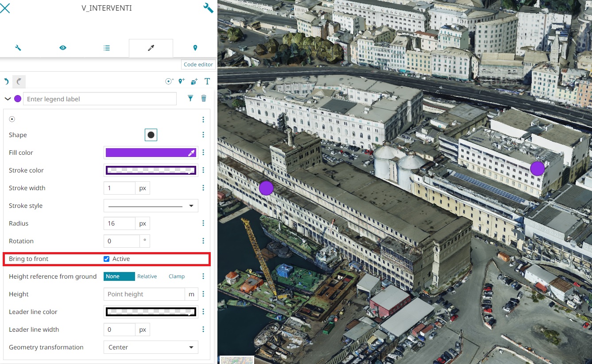This screenshot has height=364, width=592.
Task: Click the undo arrow icon
Action: click(6, 81)
